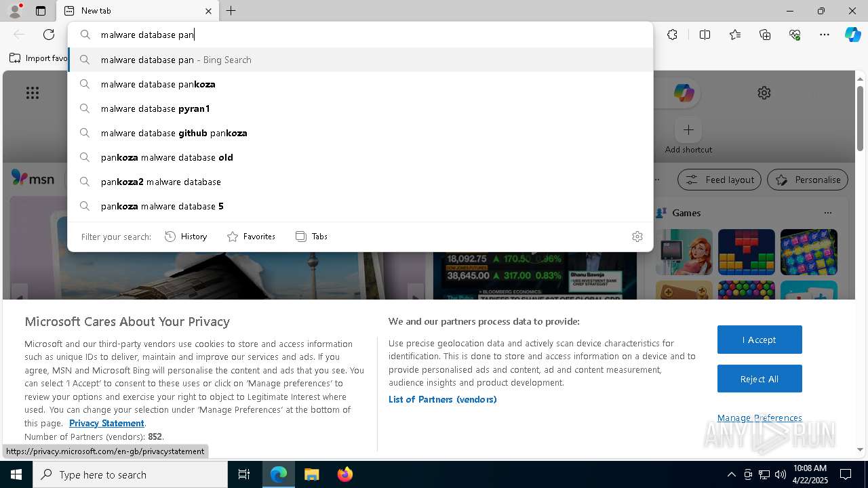
Task: Open Browser essentials heart icon
Action: (x=795, y=35)
